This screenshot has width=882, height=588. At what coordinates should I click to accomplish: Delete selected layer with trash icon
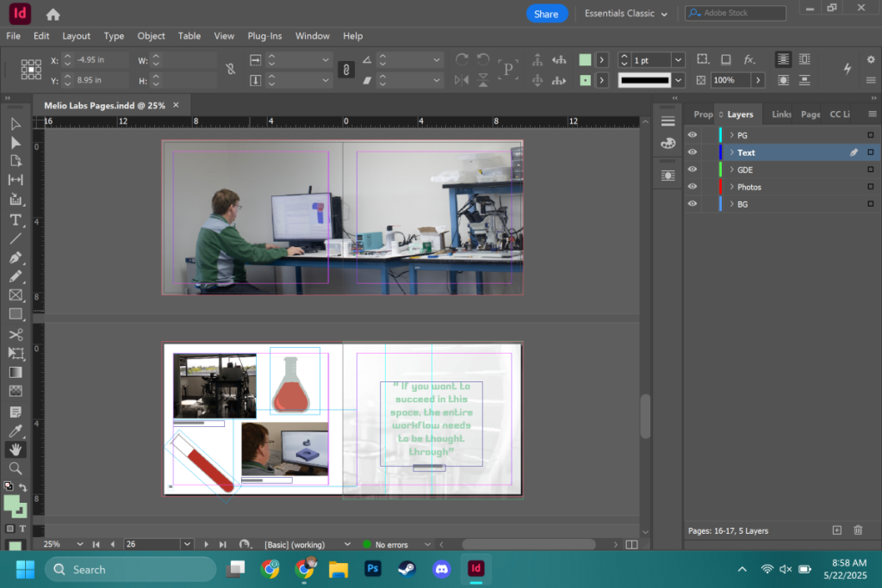pos(858,530)
